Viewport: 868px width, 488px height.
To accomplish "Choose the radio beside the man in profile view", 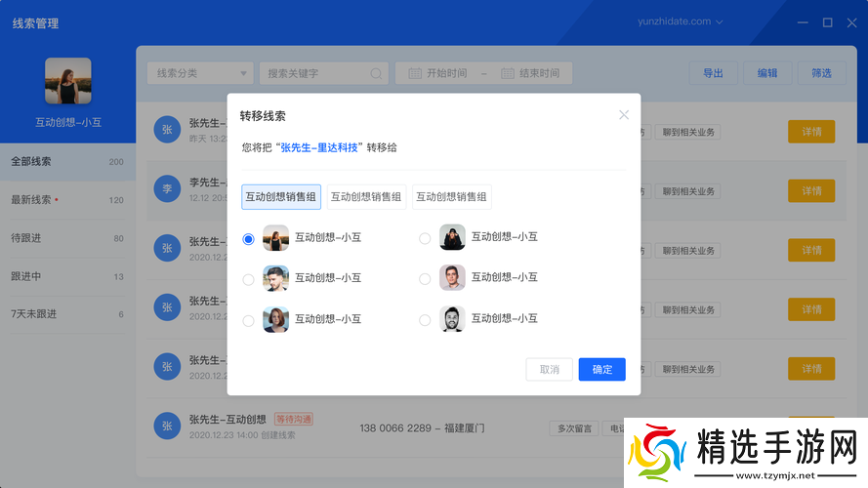I will point(249,279).
